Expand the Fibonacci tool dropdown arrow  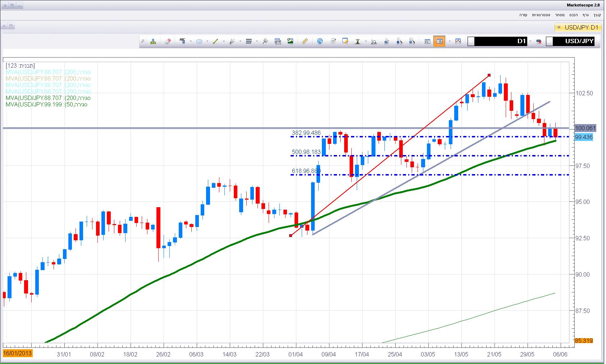[x=257, y=41]
